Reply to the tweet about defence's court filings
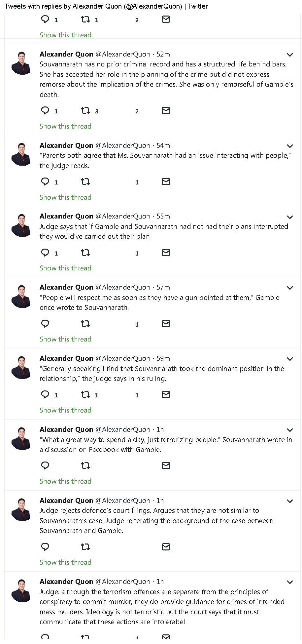Viewport: 302px width, 644px height. [45, 547]
